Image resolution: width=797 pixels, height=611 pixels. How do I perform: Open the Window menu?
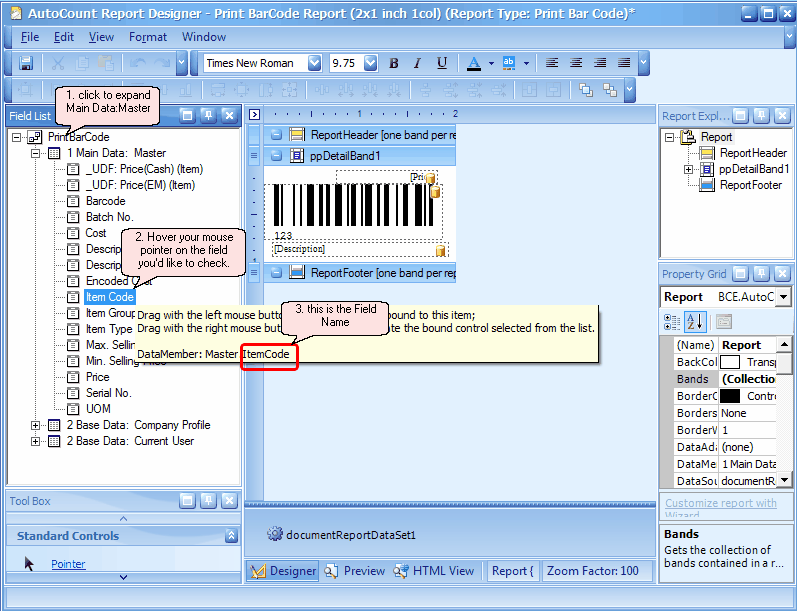204,37
